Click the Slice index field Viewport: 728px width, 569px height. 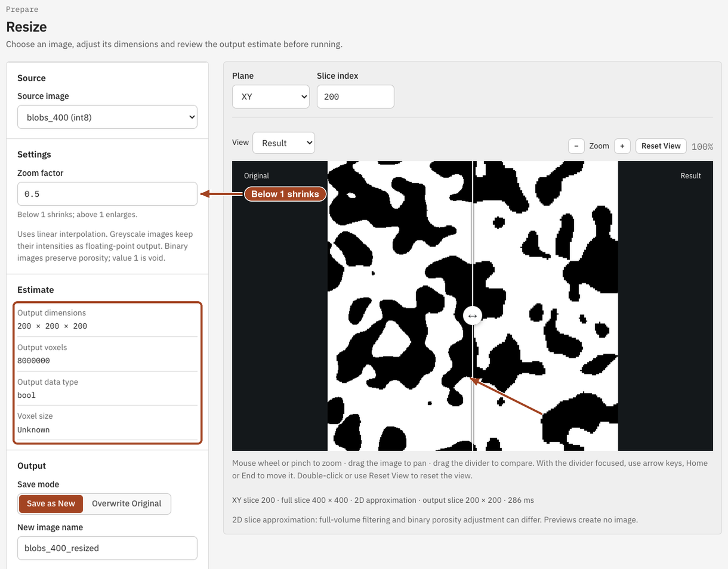click(355, 97)
